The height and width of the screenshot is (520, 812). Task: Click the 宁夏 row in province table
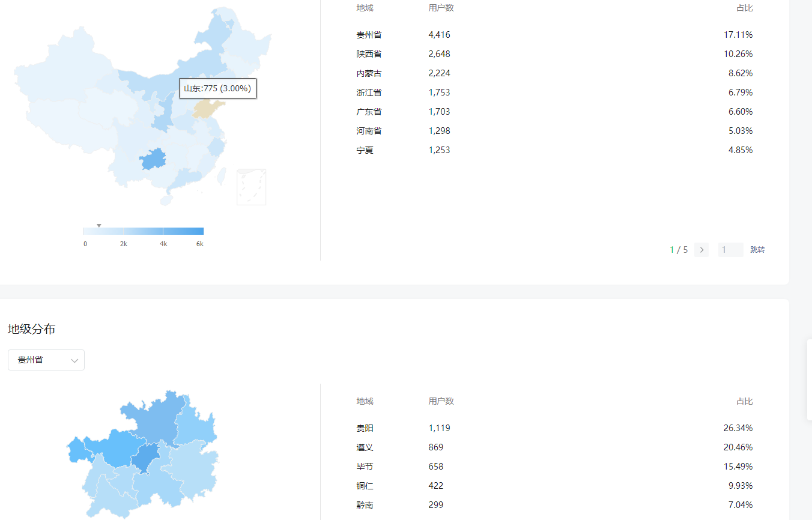point(554,150)
